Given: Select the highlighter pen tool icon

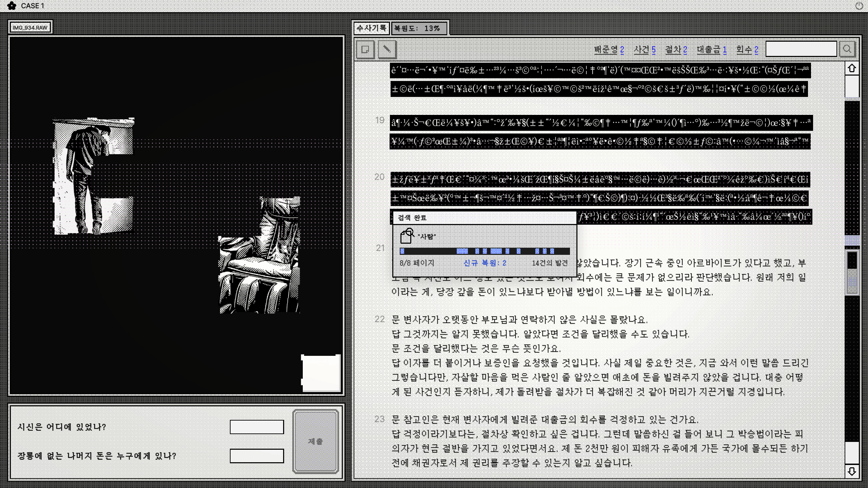Looking at the screenshot, I should pos(387,49).
